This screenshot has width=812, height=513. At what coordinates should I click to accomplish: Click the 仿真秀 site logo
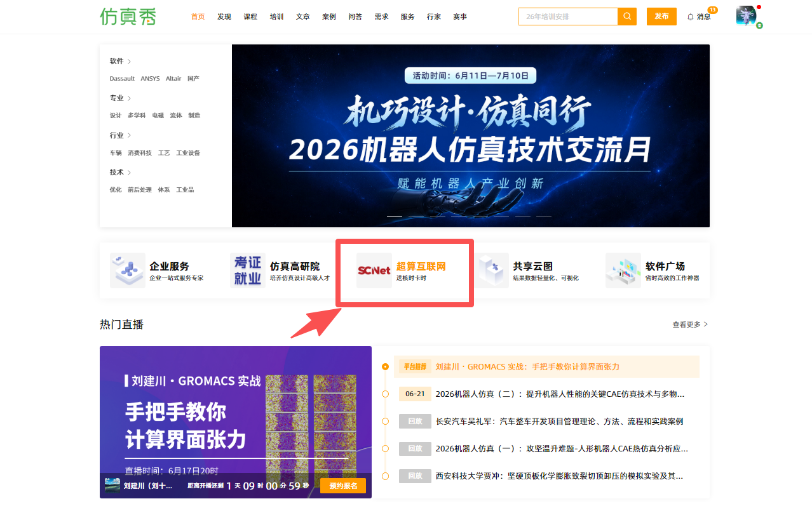pos(127,17)
